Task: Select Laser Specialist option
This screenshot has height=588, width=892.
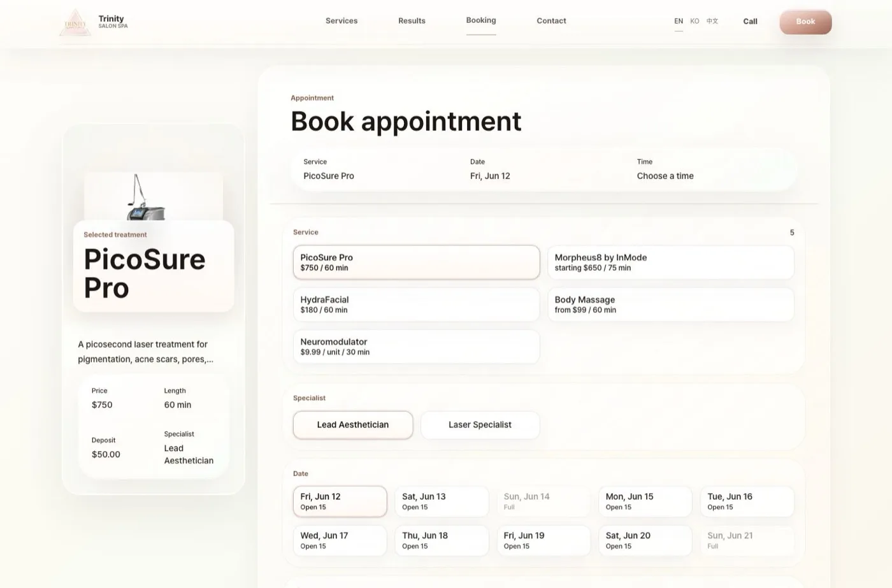Action: coord(480,425)
